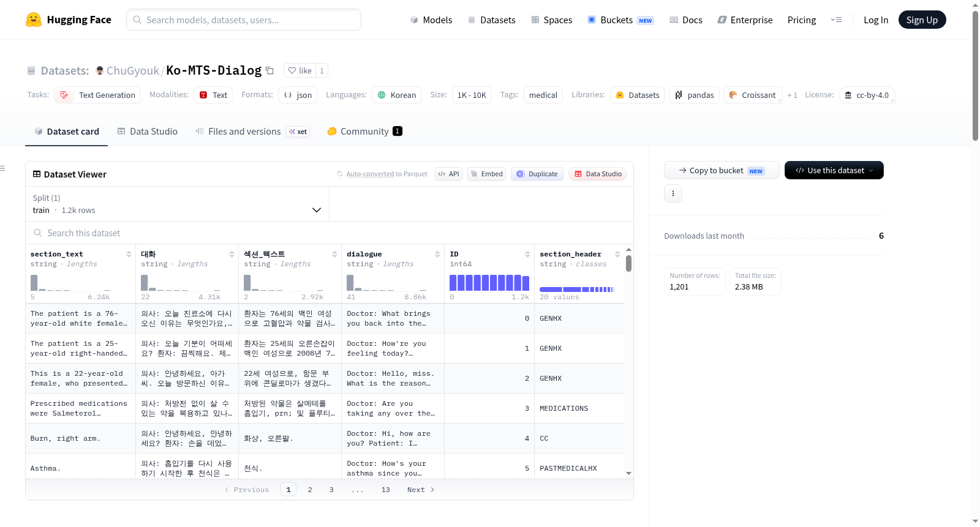Sort by the section_text column sort icon
The height and width of the screenshot is (527, 980).
point(129,254)
